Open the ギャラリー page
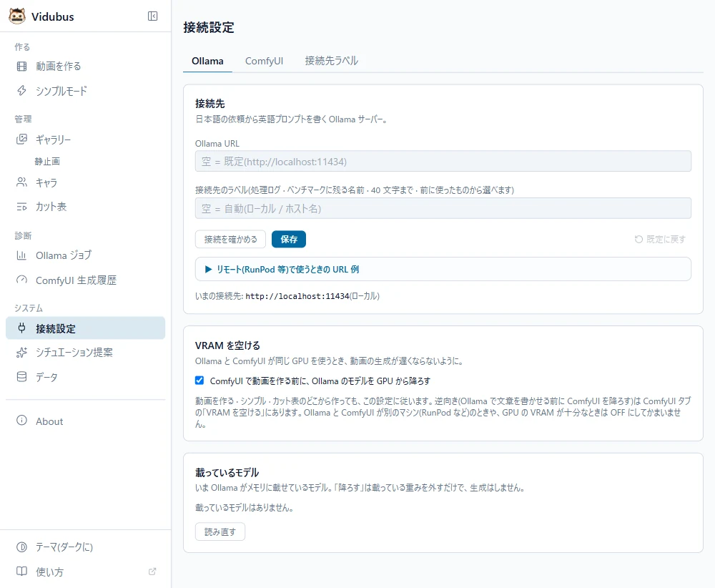Viewport: 715px width, 588px height. (85, 139)
